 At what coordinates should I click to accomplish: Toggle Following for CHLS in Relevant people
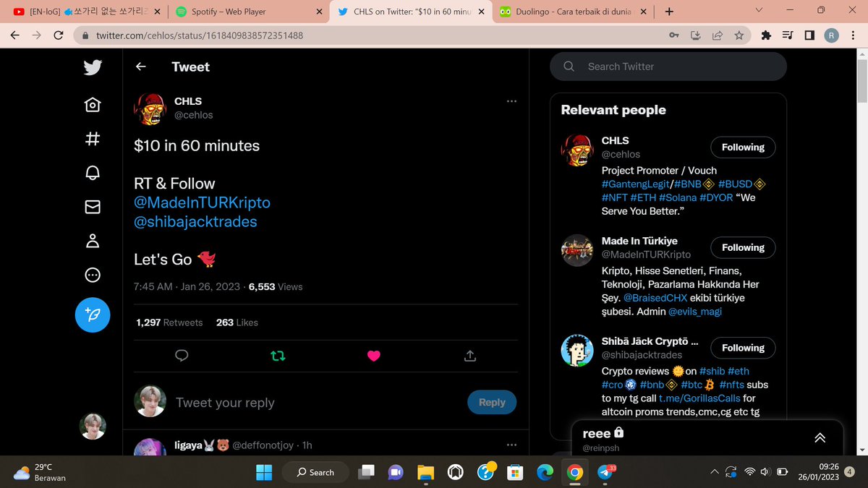[743, 147]
